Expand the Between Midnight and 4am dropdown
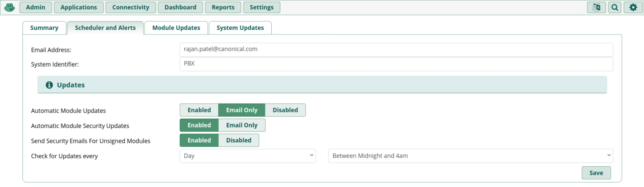The height and width of the screenshot is (187, 644). 471,156
